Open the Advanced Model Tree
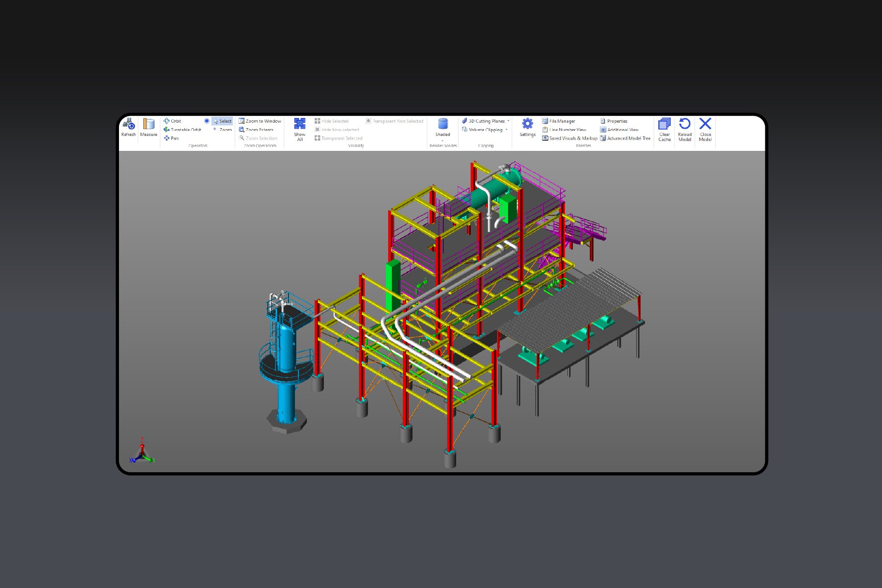Viewport: 882px width, 588px height. click(x=628, y=138)
